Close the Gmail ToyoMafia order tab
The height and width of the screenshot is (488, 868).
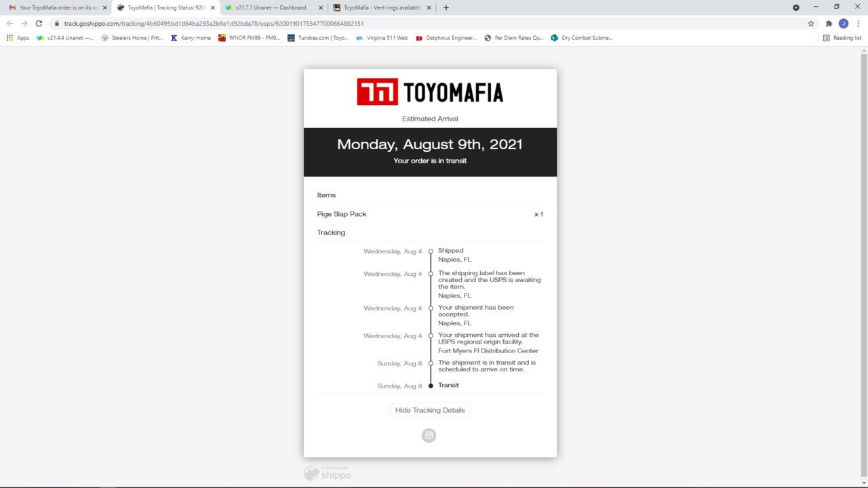pyautogui.click(x=104, y=7)
